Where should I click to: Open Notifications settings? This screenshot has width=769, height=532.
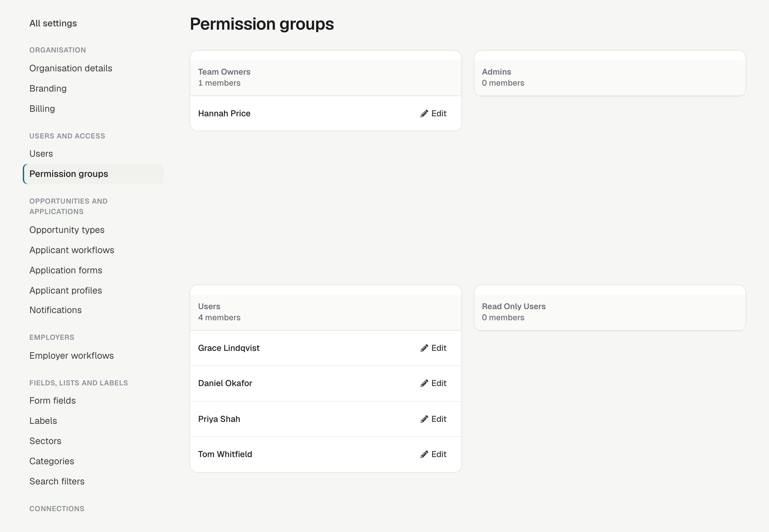coord(55,310)
